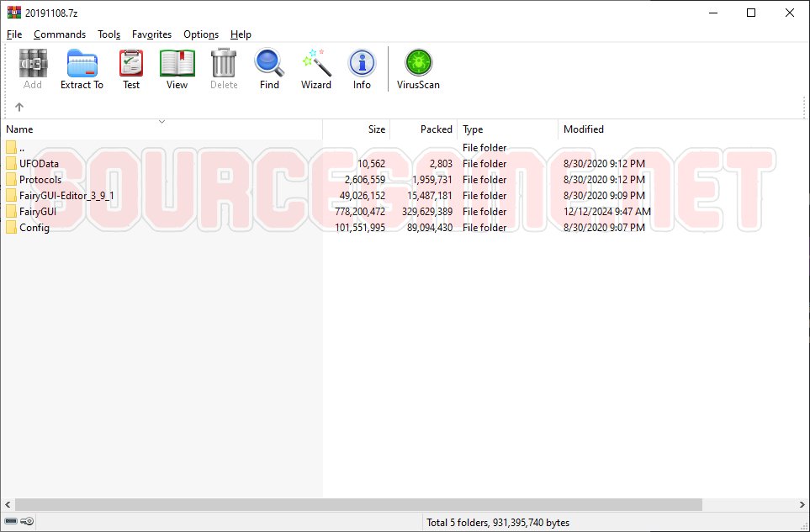This screenshot has height=532, width=810.
Task: Open the View file tool
Action: (x=177, y=69)
